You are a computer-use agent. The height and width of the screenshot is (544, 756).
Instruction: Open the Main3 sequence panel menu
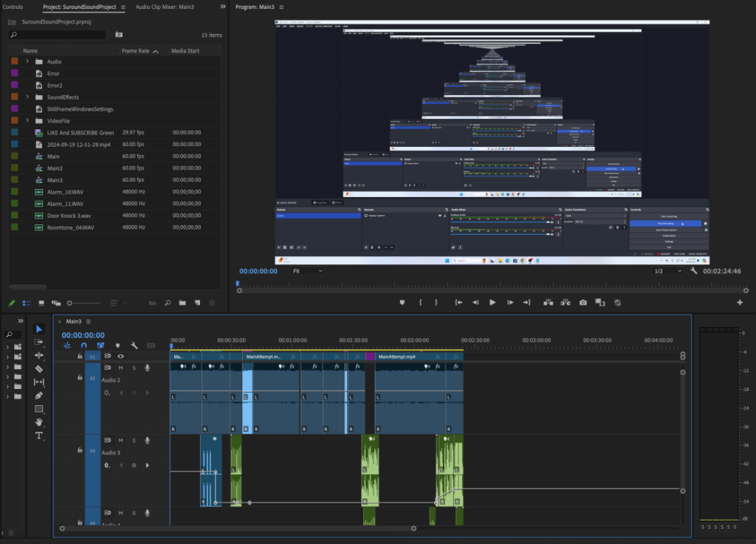88,322
